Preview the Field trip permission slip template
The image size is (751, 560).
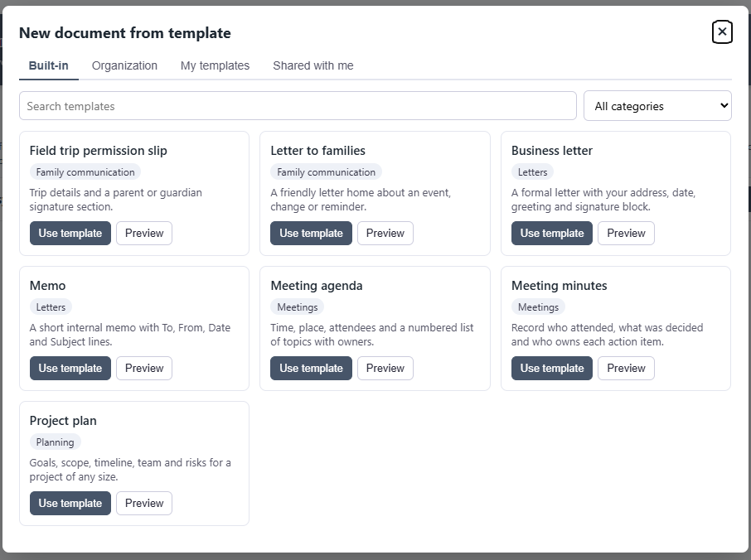pos(144,233)
